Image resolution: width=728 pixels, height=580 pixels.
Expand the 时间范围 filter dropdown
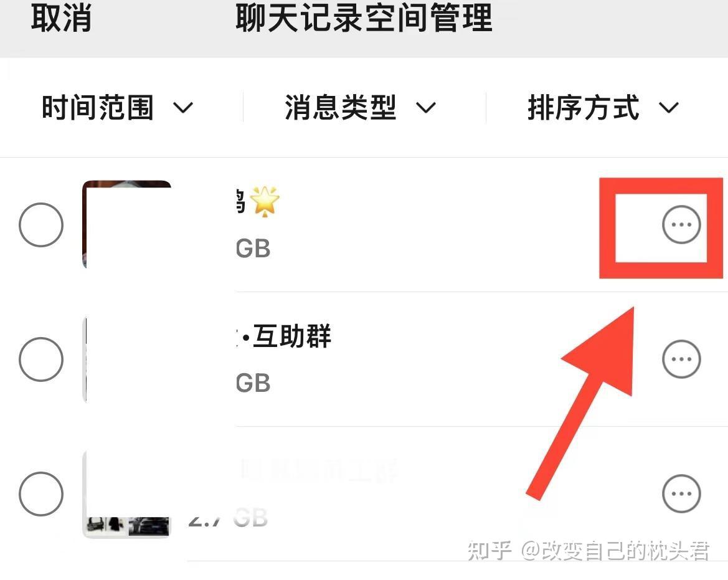(x=118, y=107)
